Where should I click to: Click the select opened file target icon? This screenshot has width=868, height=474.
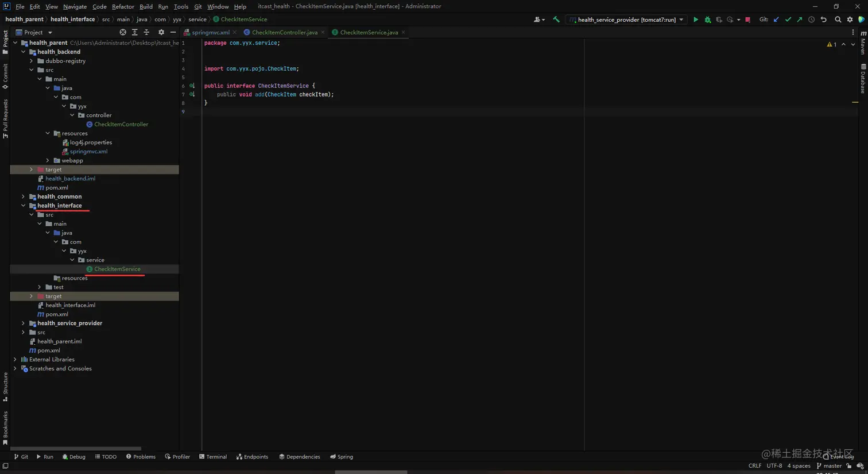(x=122, y=32)
